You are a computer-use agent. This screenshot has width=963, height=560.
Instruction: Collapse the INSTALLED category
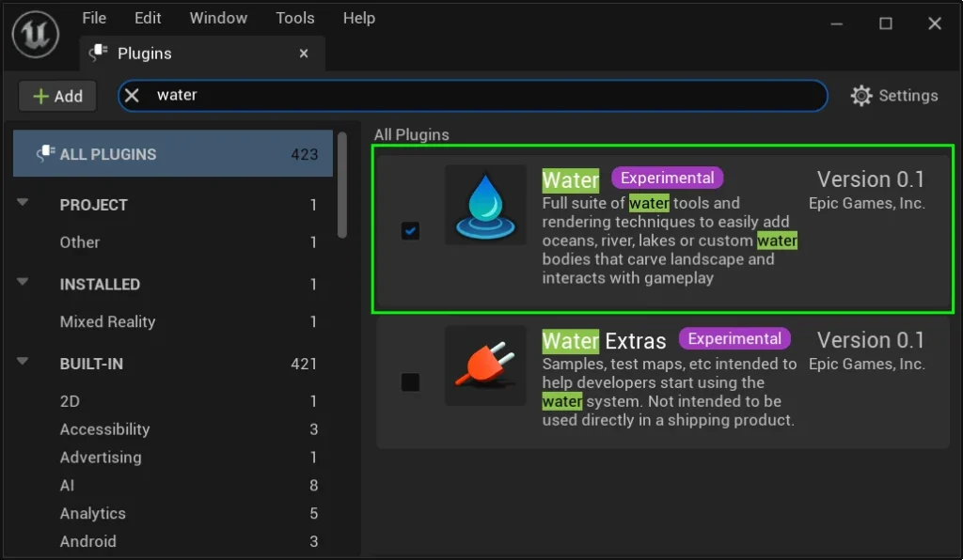pyautogui.click(x=24, y=283)
